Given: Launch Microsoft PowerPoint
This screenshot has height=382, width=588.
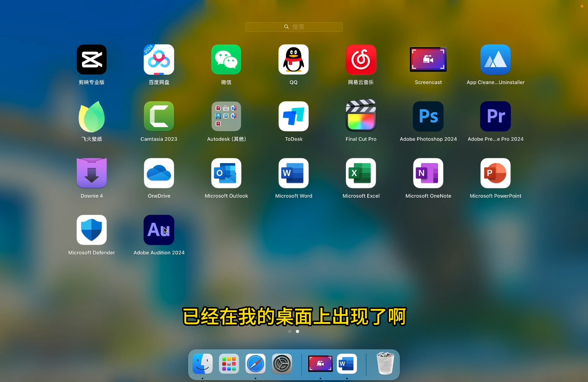Looking at the screenshot, I should click(495, 173).
